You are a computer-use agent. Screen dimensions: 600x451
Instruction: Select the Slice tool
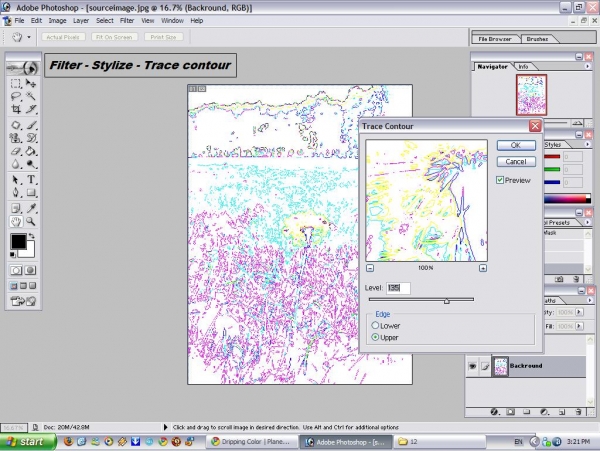(x=31, y=109)
